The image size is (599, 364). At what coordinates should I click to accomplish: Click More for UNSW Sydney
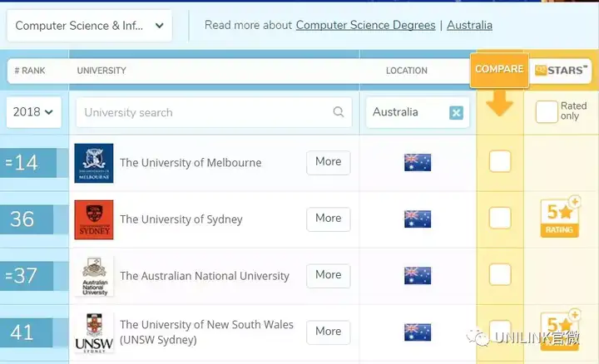click(x=328, y=332)
